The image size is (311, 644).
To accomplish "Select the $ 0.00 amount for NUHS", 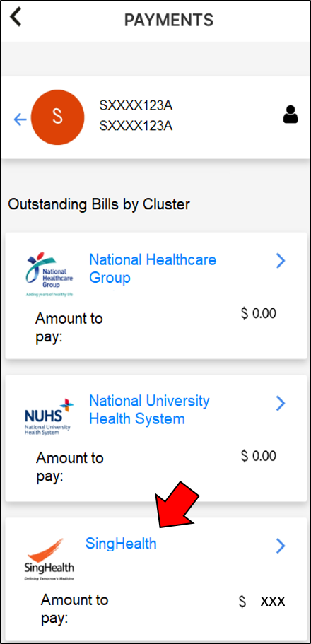I will [259, 456].
